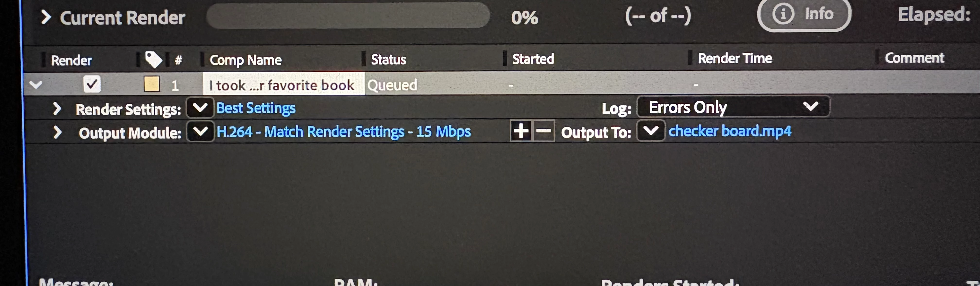Open the Log Errors Only dropdown
Image resolution: width=980 pixels, height=286 pixels.
coord(733,107)
